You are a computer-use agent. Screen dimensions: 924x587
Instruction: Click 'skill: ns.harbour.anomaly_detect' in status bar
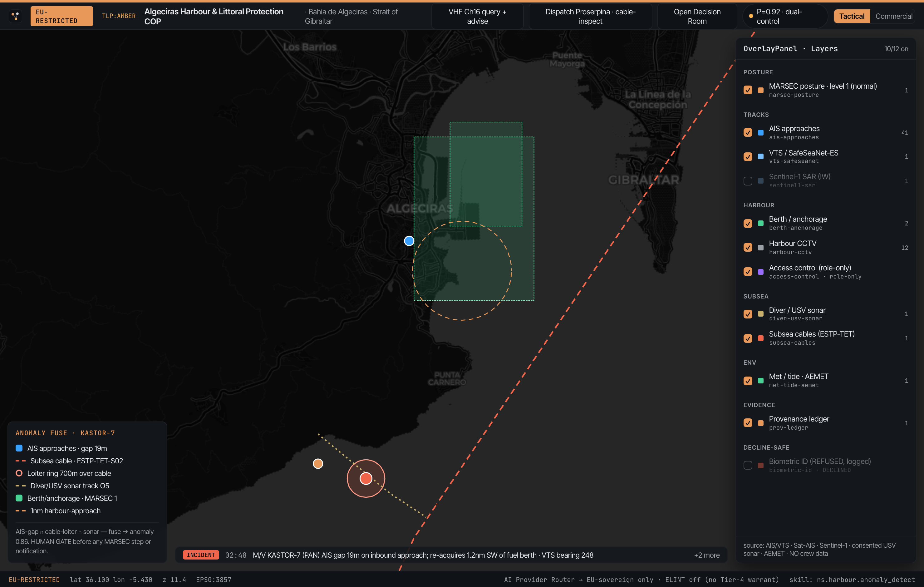point(852,580)
